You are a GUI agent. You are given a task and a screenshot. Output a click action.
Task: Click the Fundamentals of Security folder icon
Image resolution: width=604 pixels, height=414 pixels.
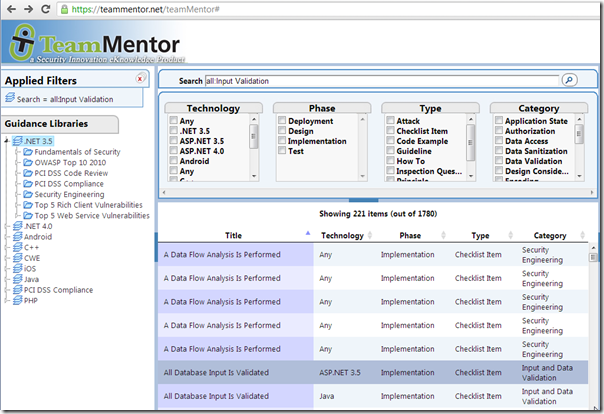tap(28, 152)
